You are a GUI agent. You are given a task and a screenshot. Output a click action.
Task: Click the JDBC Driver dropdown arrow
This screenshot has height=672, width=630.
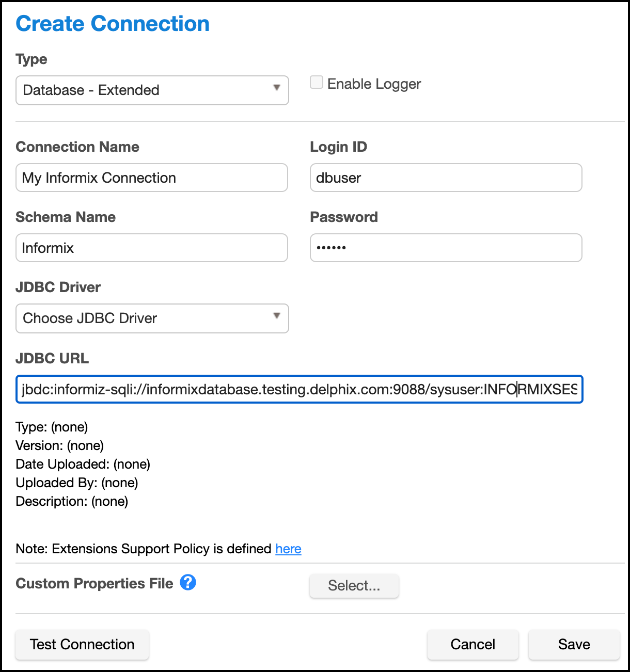click(x=277, y=316)
